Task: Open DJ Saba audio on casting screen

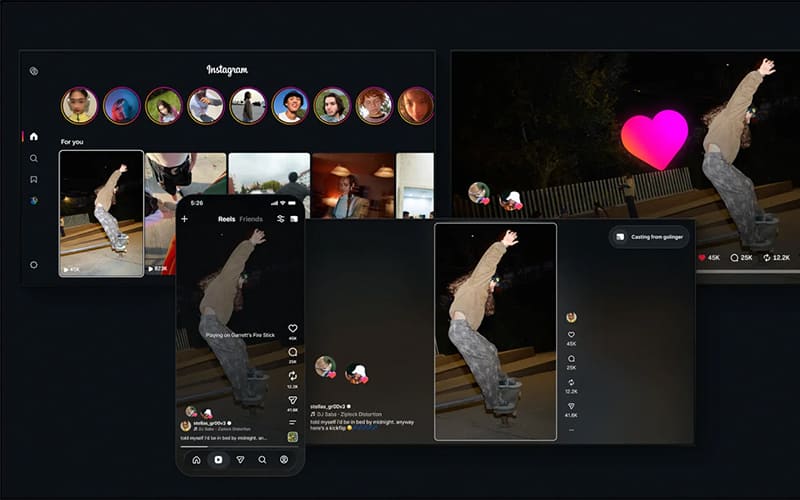Action: tap(346, 414)
